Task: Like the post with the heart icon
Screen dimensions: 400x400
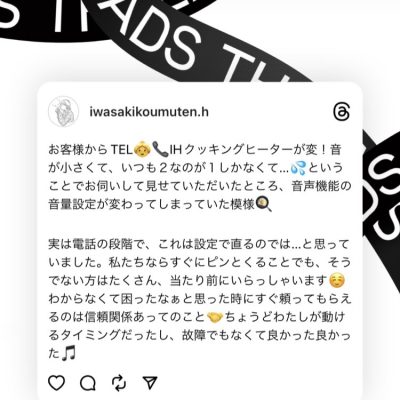Action: (x=57, y=383)
